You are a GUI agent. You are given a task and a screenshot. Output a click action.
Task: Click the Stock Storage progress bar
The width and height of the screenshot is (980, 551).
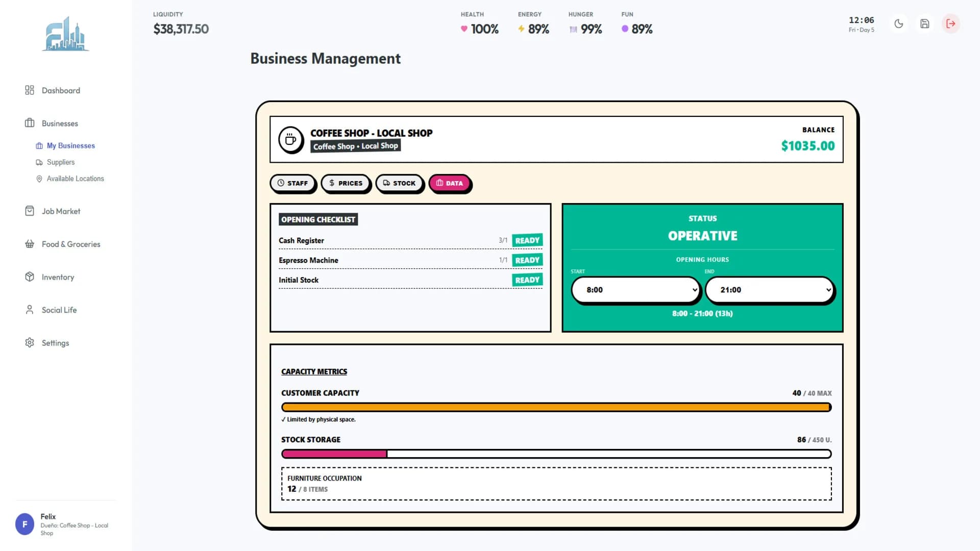tap(556, 454)
